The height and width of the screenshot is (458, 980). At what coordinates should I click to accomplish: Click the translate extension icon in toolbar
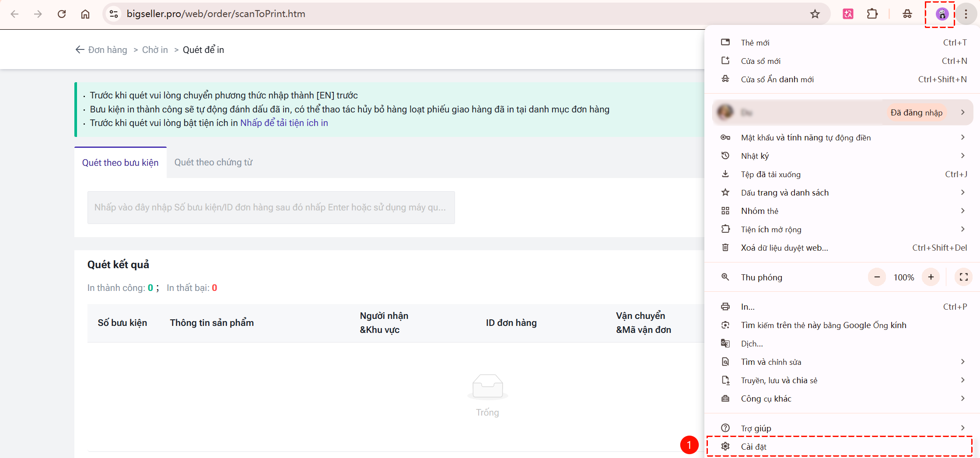(848, 14)
